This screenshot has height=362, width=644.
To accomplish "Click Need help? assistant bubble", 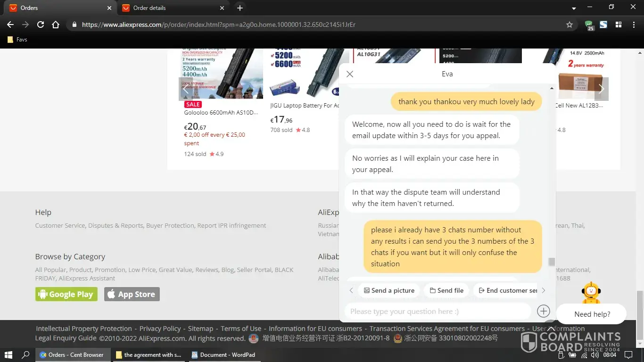I will click(592, 314).
